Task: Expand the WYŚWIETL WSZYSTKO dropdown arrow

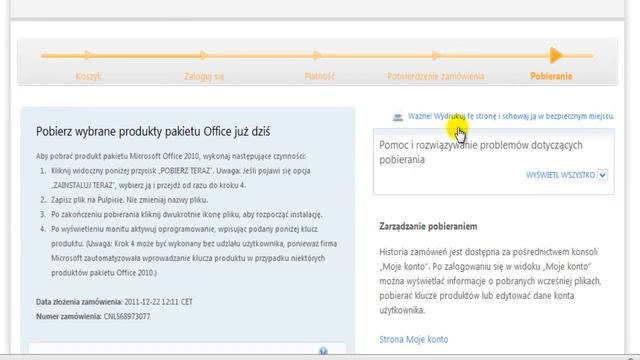Action: pos(602,175)
